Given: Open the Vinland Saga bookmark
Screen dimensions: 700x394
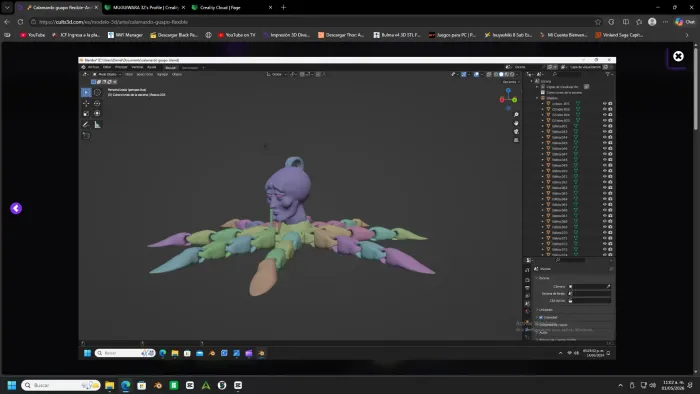Looking at the screenshot, I should click(619, 35).
